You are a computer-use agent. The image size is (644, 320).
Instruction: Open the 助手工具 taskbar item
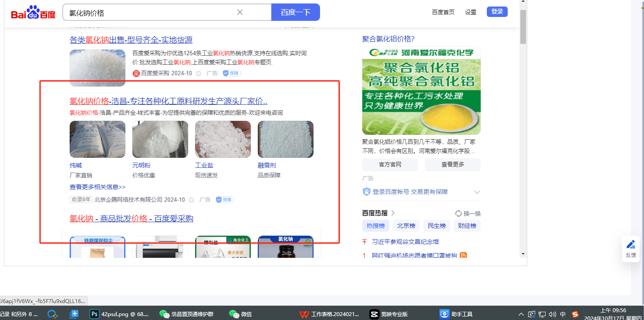click(456, 314)
